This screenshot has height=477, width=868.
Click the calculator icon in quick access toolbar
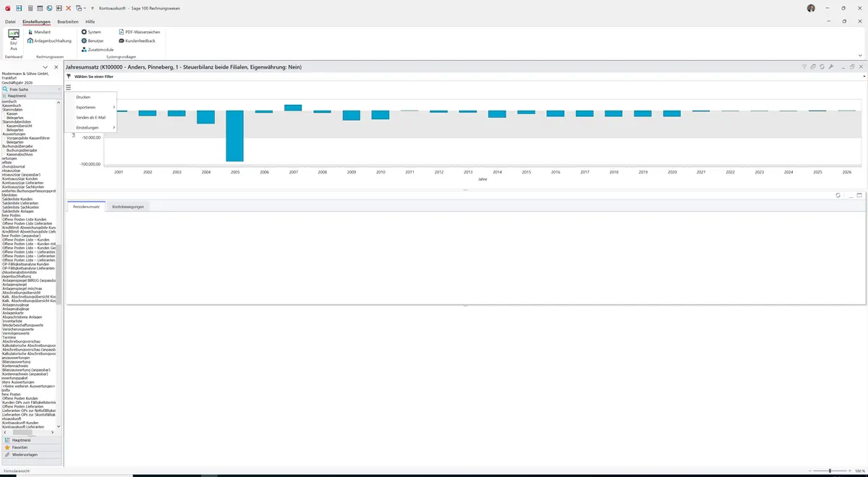coord(30,8)
